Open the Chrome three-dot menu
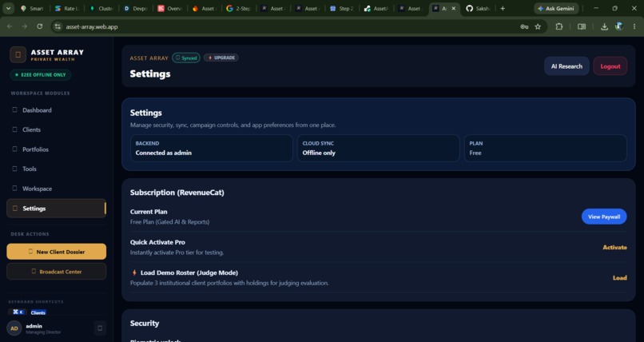Image resolution: width=644 pixels, height=342 pixels. (634, 26)
